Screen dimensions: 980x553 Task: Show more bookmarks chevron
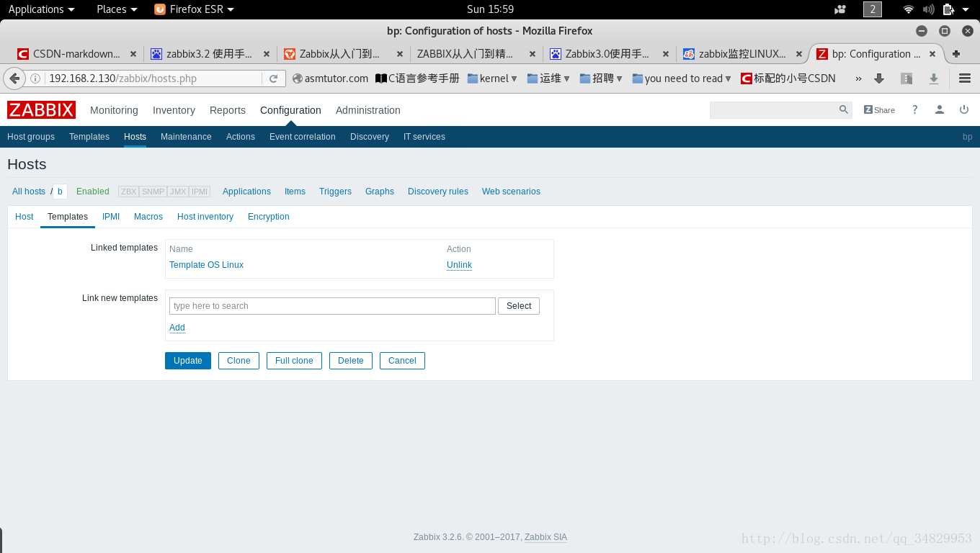[858, 78]
